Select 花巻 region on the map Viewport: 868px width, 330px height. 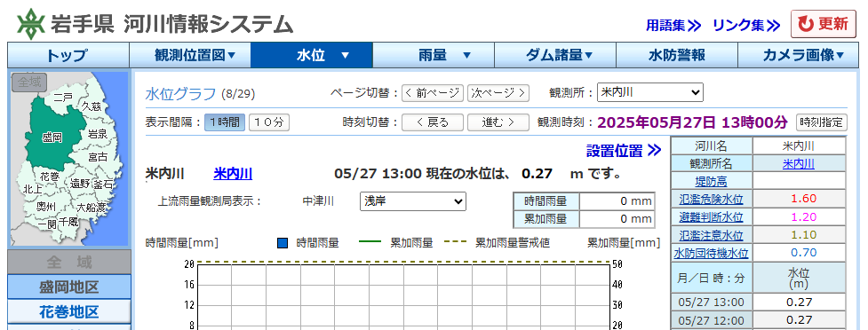(x=49, y=177)
